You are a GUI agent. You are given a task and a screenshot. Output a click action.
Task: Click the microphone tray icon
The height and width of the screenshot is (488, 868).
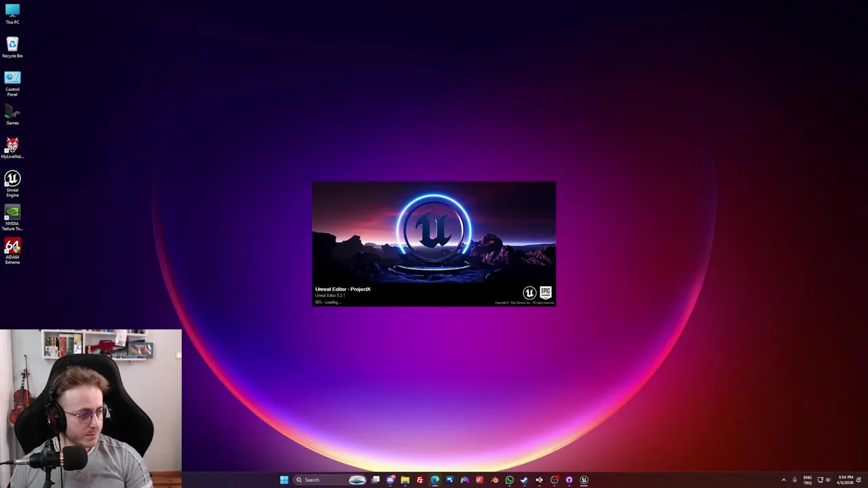(795, 480)
